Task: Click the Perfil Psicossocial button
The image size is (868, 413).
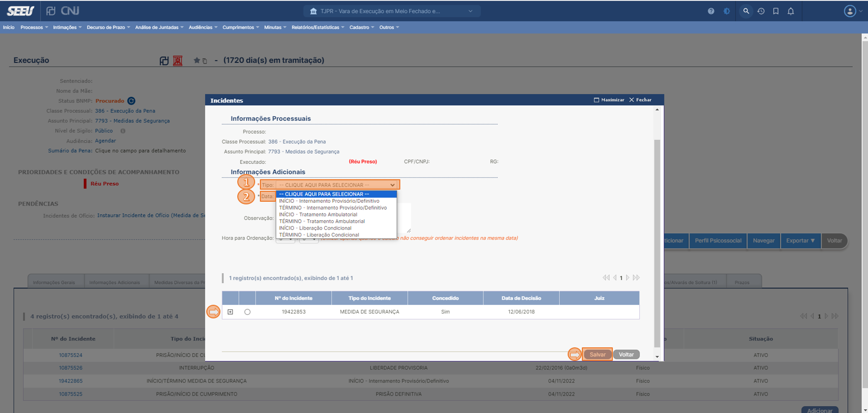Action: point(718,241)
